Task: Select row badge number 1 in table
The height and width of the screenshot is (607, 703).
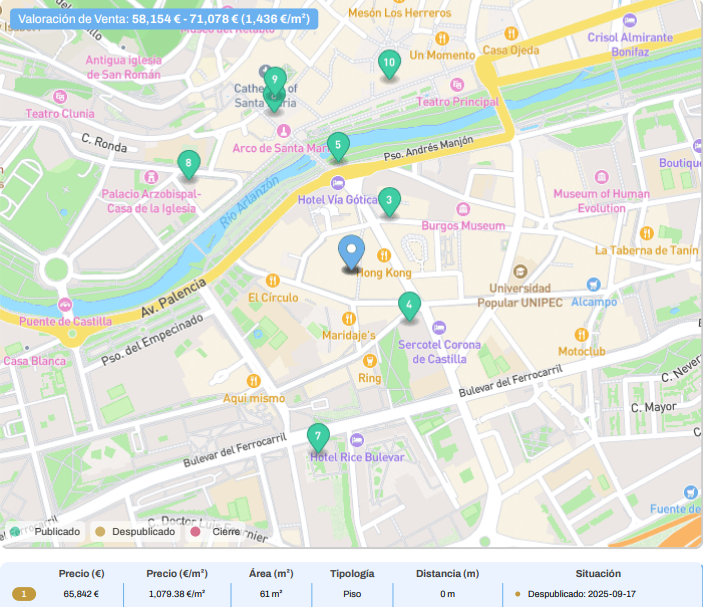Action: [x=23, y=594]
